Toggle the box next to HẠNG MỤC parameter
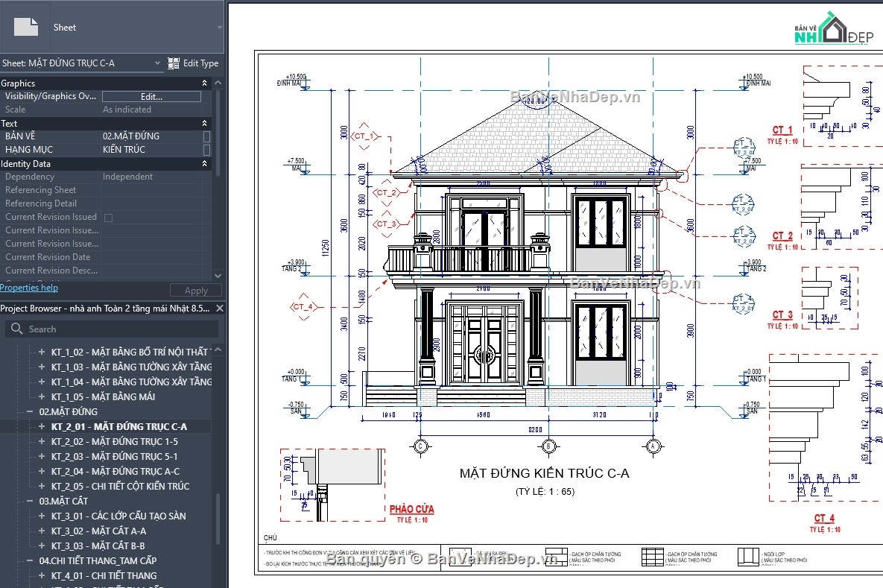Viewport: 883px width, 588px height. click(206, 149)
